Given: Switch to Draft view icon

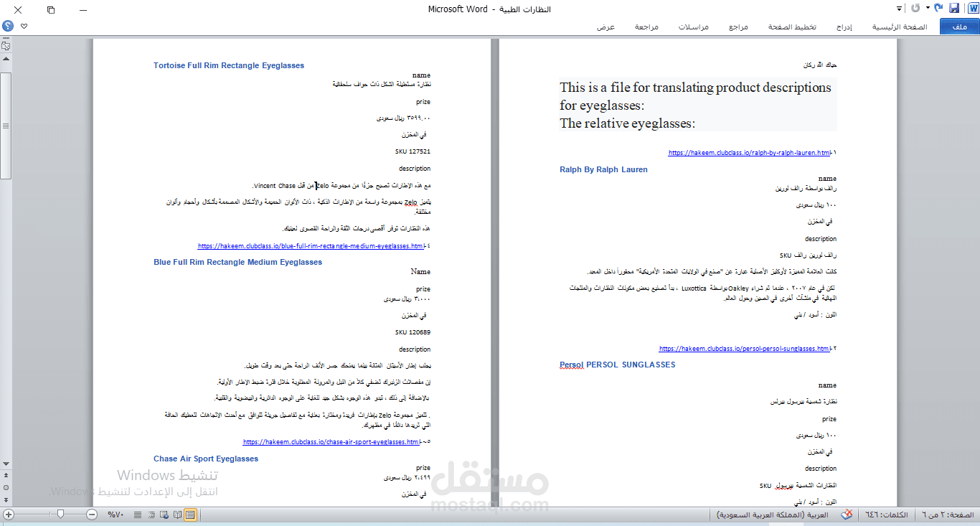Looking at the screenshot, I should click(138, 515).
